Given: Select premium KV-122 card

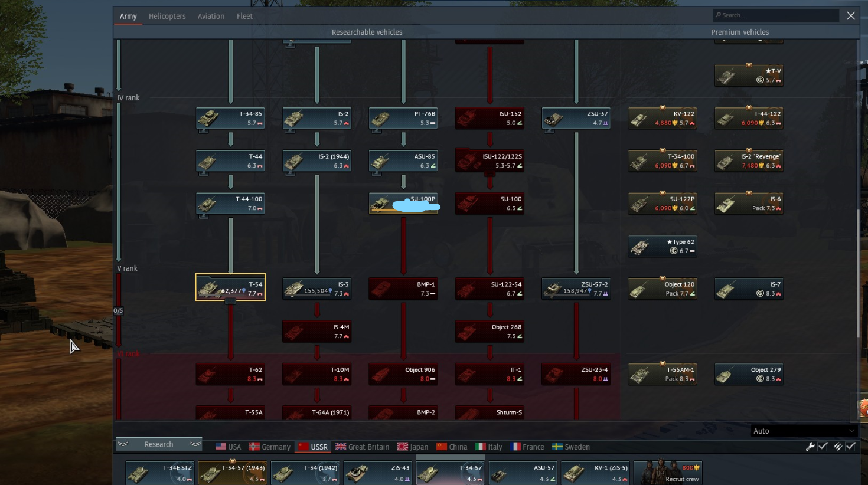Looking at the screenshot, I should click(663, 118).
